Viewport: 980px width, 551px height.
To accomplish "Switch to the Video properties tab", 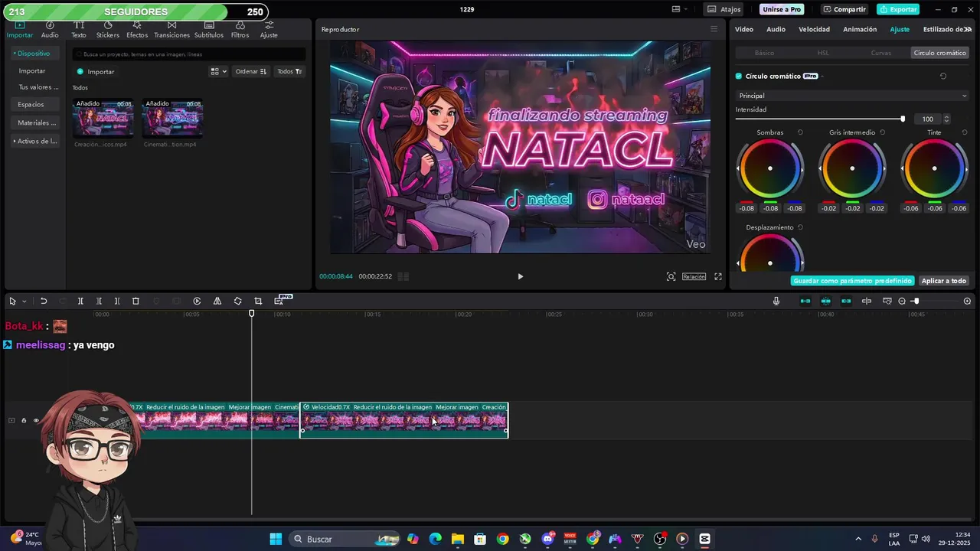I will coord(744,29).
